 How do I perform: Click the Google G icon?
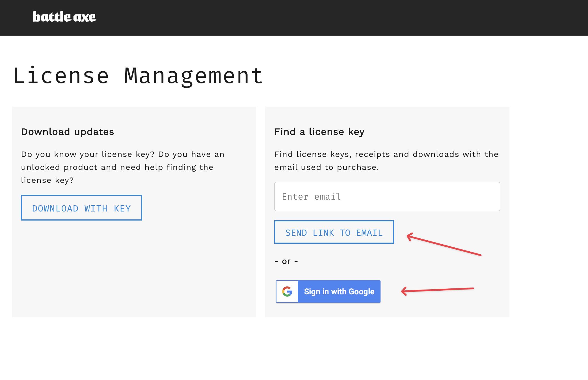287,292
